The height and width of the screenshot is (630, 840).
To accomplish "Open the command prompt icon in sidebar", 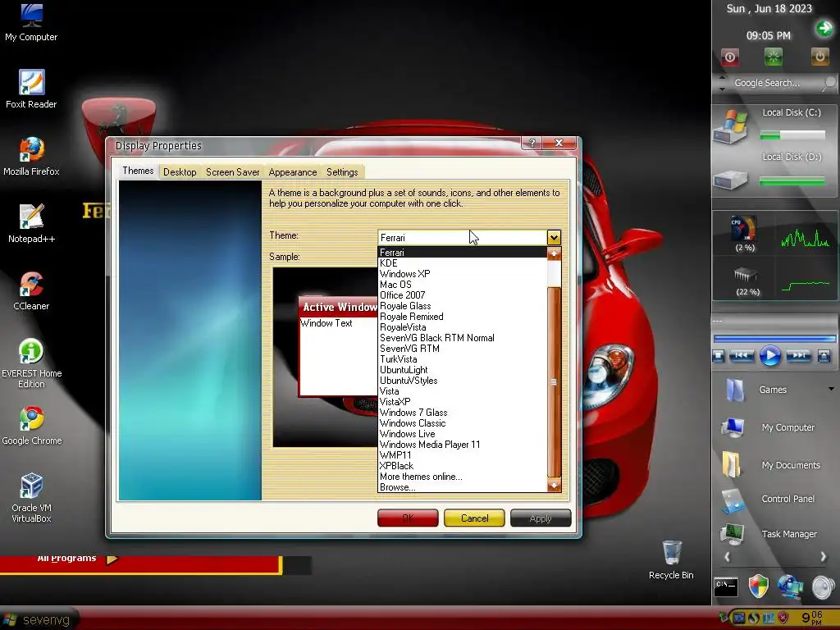I will [x=726, y=587].
